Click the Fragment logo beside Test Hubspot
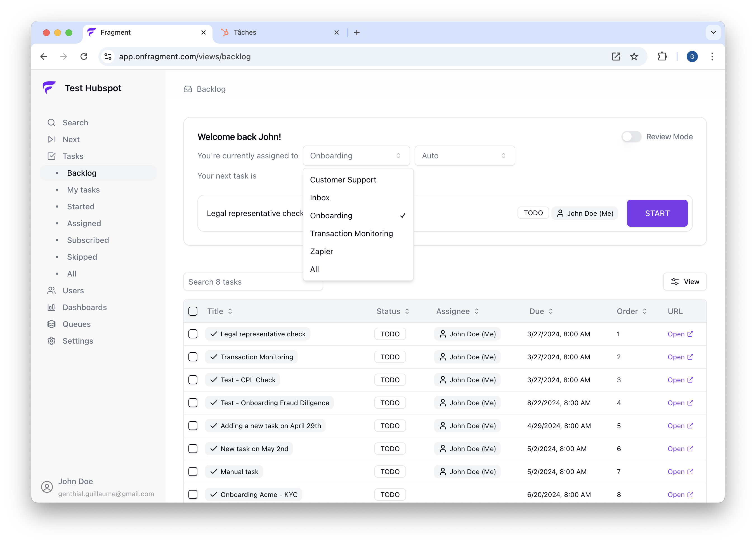756x544 pixels. pyautogui.click(x=49, y=88)
